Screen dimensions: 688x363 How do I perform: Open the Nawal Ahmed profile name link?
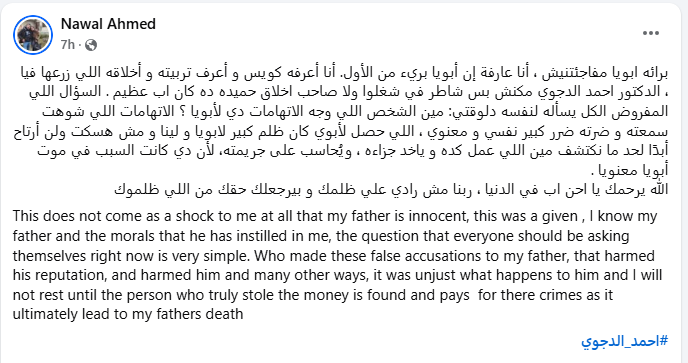[108, 24]
